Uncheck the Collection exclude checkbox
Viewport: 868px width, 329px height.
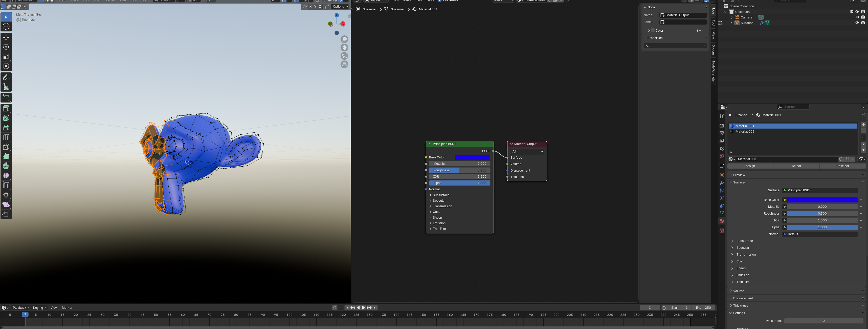coord(852,11)
